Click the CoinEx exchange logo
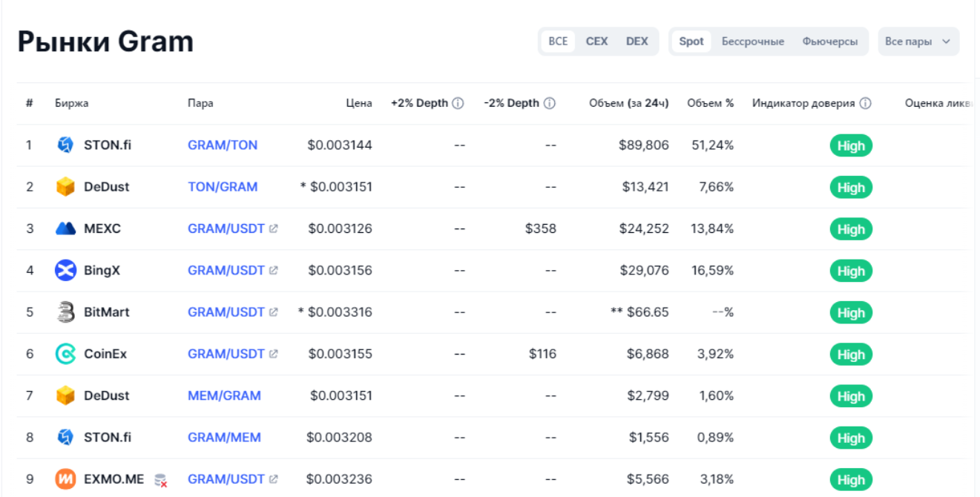The image size is (980, 497). (x=65, y=354)
